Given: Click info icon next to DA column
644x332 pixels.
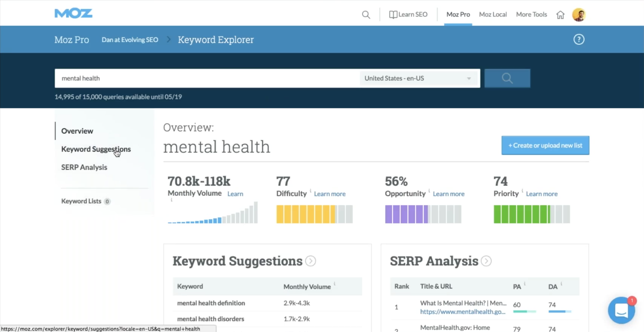Looking at the screenshot, I should point(561,284).
